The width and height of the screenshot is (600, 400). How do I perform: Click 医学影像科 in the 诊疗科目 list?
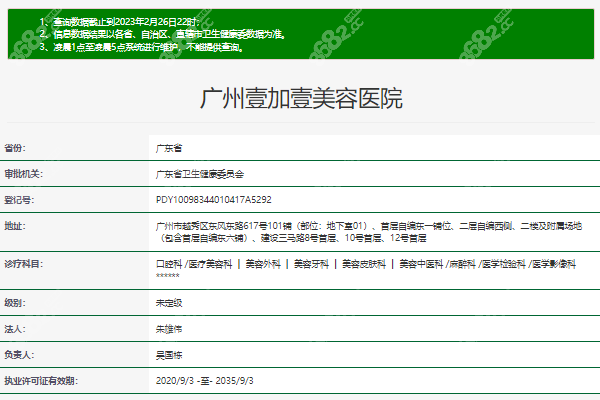pos(554,264)
